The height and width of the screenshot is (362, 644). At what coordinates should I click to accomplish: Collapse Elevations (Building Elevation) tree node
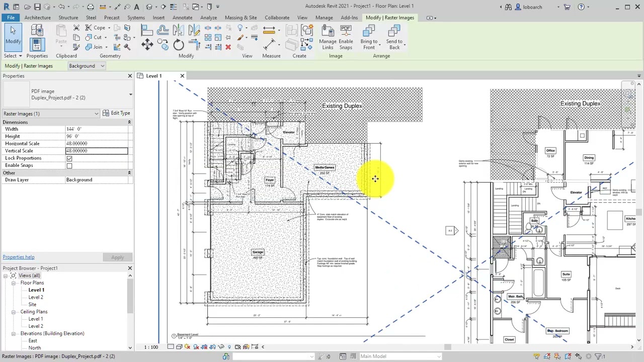14,334
